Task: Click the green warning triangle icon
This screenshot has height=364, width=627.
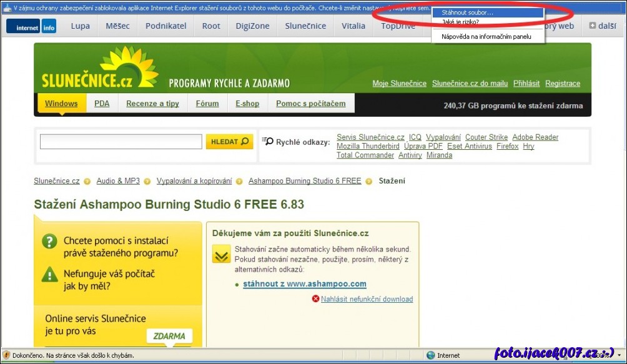Action: tap(49, 274)
